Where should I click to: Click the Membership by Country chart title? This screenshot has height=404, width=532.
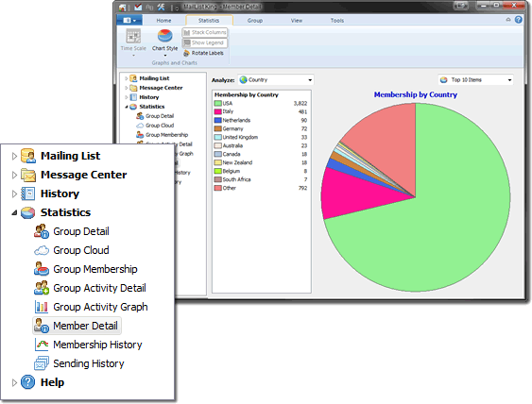415,95
